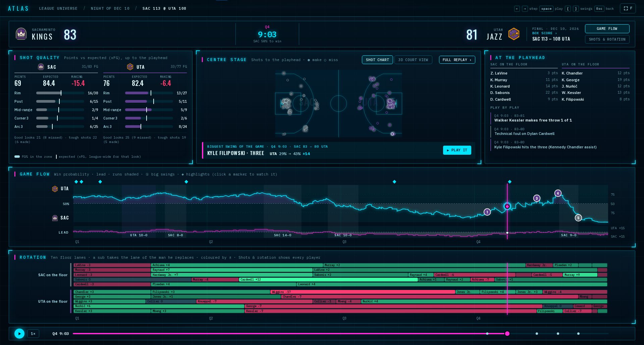Click SAC Rim 16/30 bar row
The image size is (644, 345).
pyautogui.click(x=56, y=93)
